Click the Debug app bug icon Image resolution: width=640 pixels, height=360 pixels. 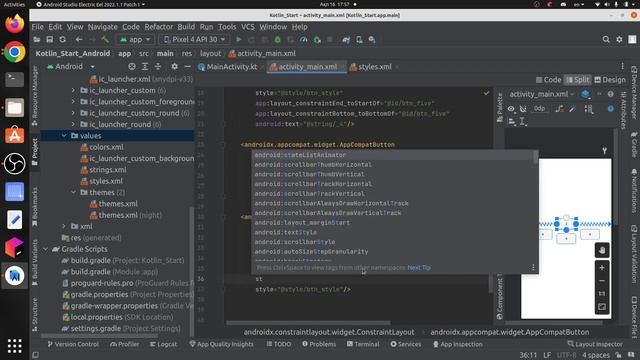pos(278,40)
